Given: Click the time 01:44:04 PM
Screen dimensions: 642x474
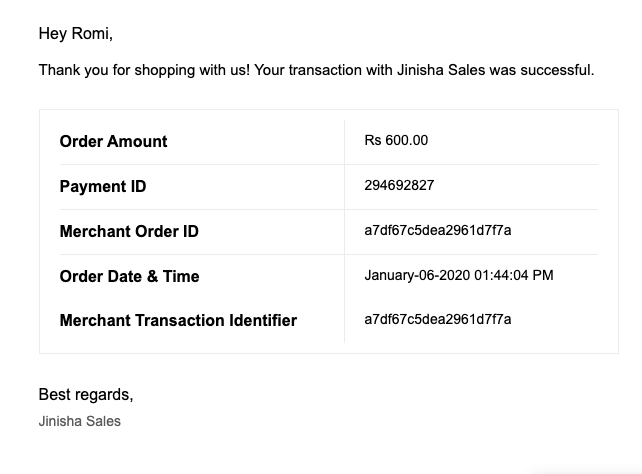Looking at the screenshot, I should point(514,275).
